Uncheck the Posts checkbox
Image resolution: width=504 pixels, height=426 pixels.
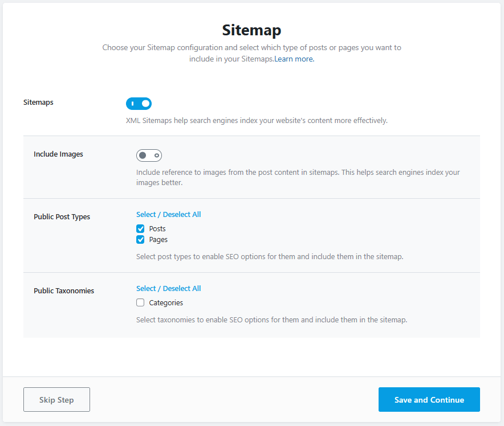[140, 228]
